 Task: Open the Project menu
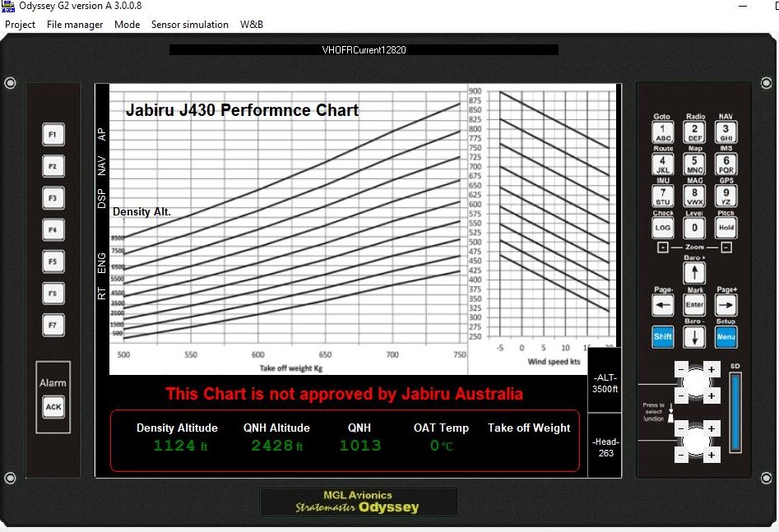(20, 25)
